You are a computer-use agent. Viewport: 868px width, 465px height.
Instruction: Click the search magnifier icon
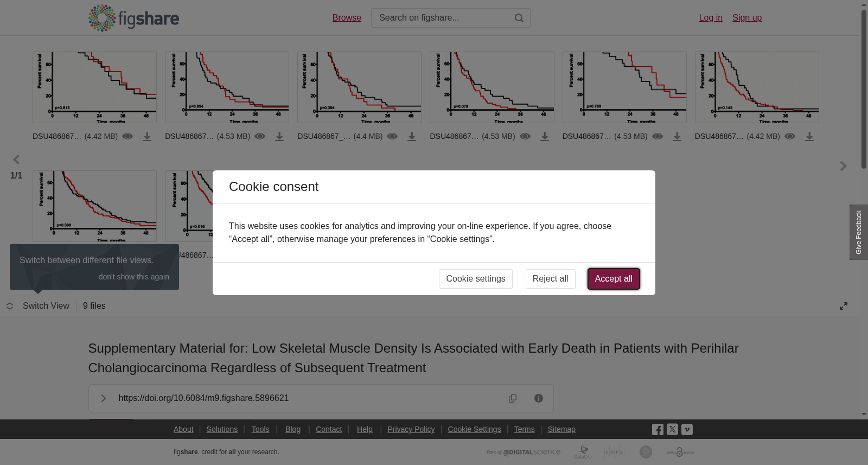click(519, 18)
